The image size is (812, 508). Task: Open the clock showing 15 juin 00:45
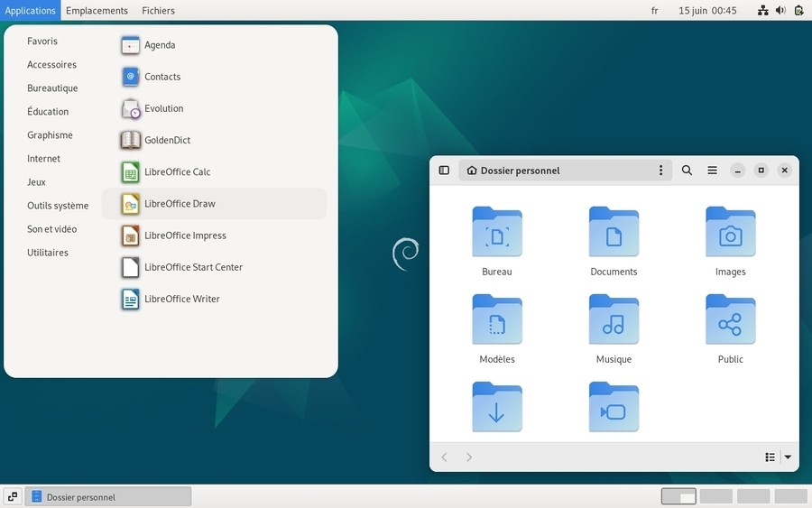pyautogui.click(x=707, y=10)
